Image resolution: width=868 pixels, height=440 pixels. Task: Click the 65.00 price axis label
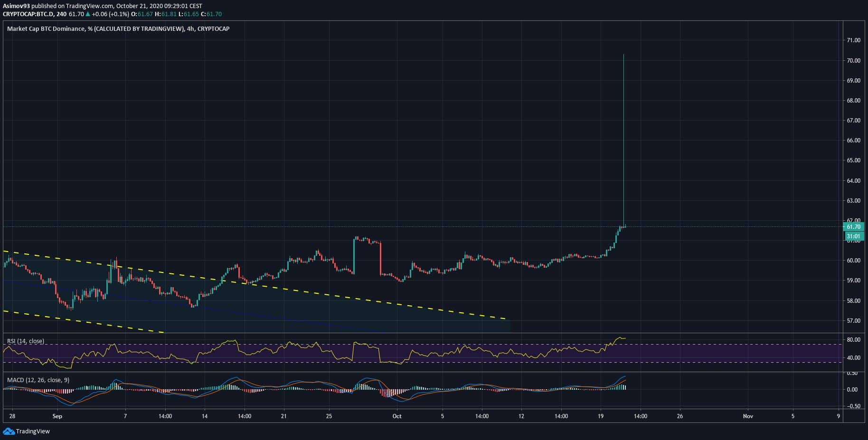pyautogui.click(x=853, y=160)
